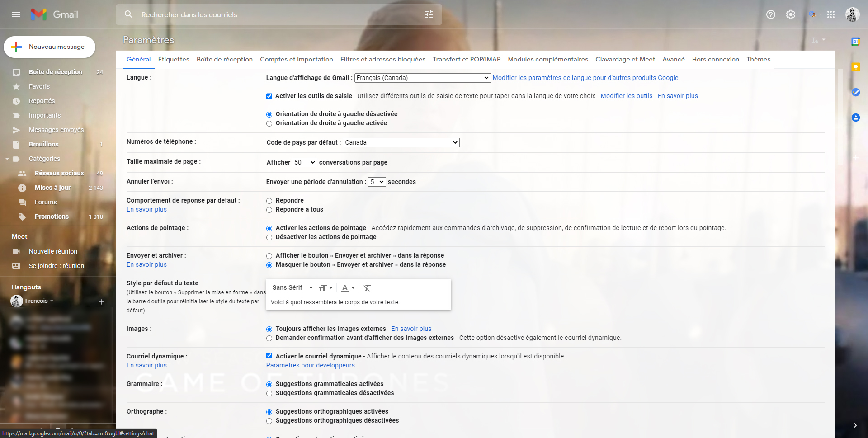This screenshot has width=868, height=438.
Task: Toggle Activer les outils de saisie checkbox
Action: tap(269, 96)
